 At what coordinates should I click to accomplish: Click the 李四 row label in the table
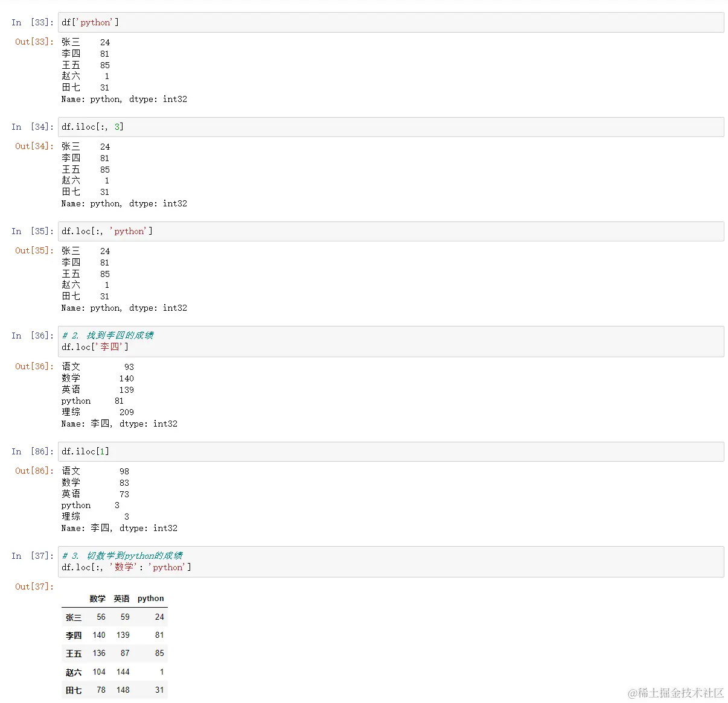tap(74, 635)
